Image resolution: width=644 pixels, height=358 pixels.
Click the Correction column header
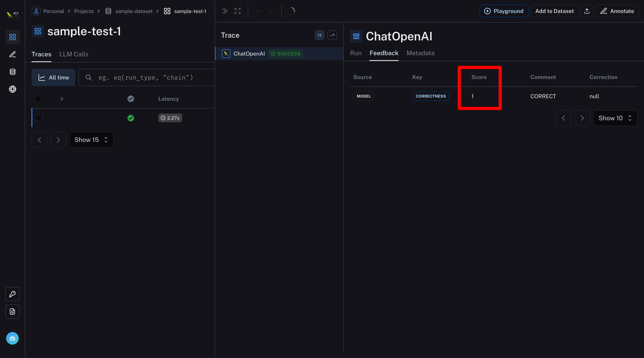[603, 77]
